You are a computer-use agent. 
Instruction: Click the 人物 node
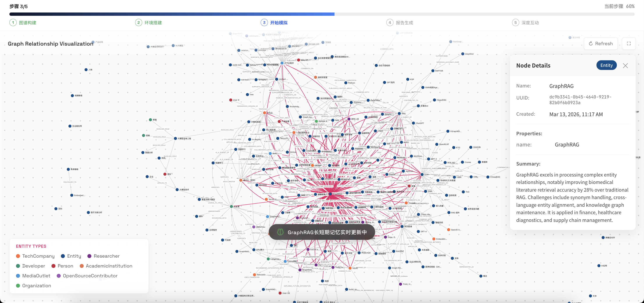(86, 70)
